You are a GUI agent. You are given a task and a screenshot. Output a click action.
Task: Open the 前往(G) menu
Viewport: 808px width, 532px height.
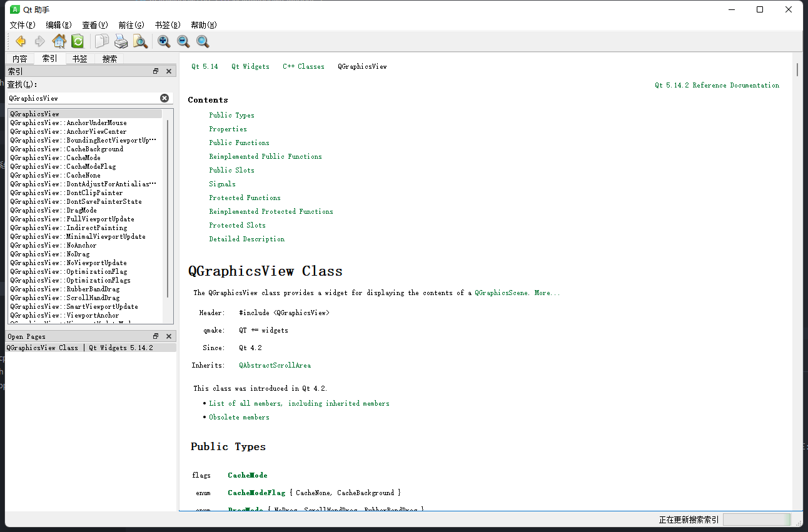point(131,25)
